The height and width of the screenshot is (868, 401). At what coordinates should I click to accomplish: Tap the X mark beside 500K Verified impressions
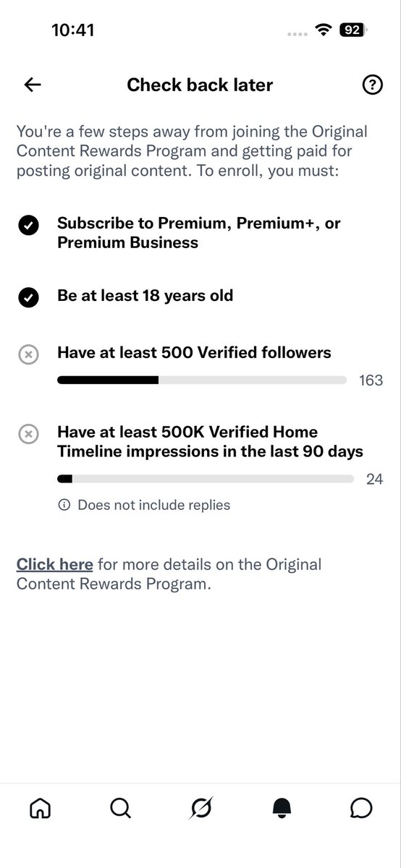[28, 434]
